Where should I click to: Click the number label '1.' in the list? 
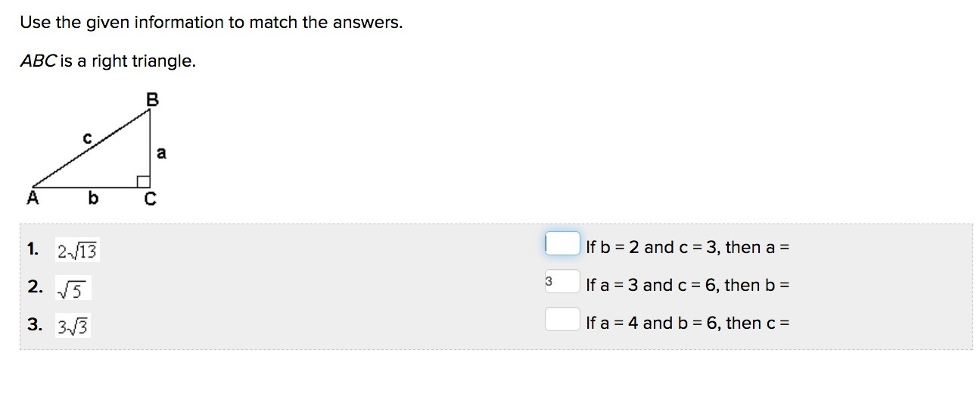[x=33, y=249]
